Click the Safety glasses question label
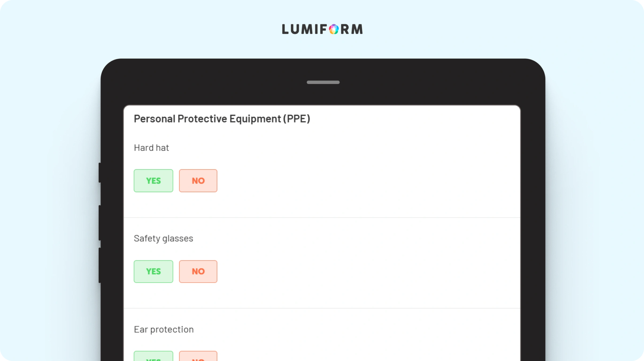Image resolution: width=644 pixels, height=361 pixels. 164,239
